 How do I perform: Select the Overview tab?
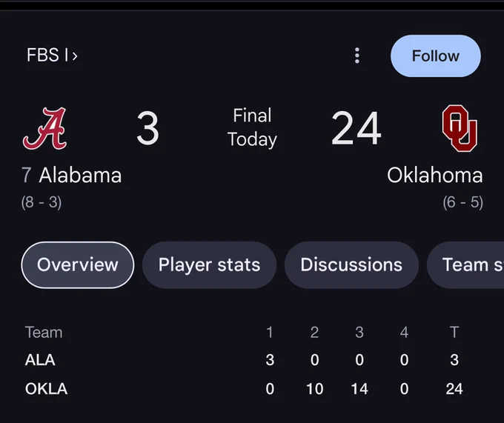pyautogui.click(x=78, y=265)
